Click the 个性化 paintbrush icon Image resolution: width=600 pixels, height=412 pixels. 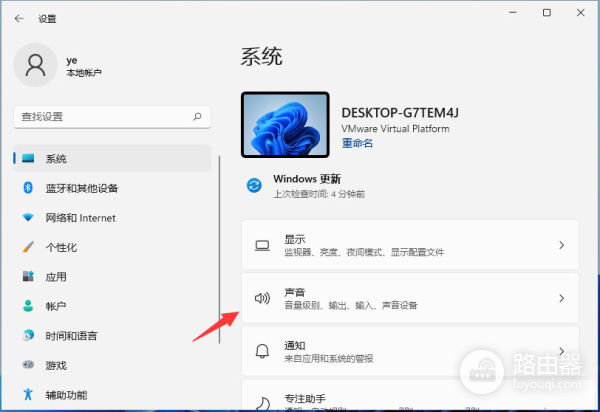(29, 247)
